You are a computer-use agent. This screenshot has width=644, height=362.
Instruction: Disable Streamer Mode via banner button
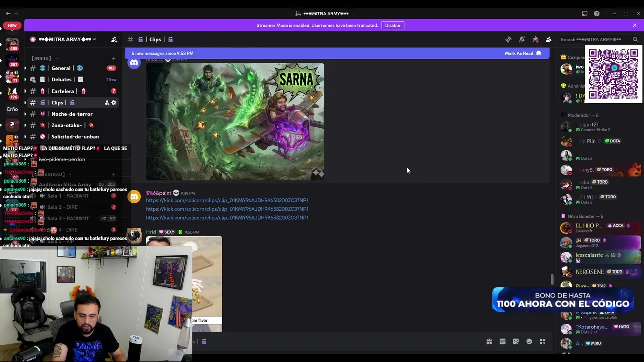point(393,25)
